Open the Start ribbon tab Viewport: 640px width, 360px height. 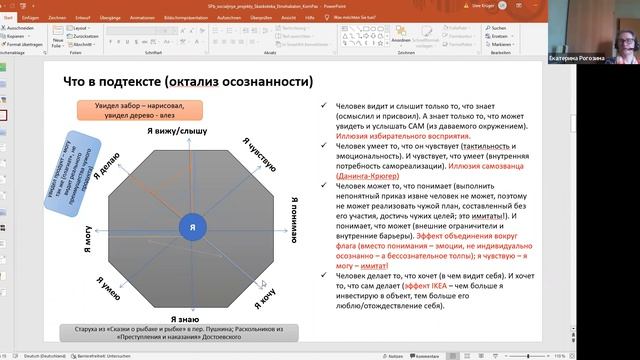point(8,18)
